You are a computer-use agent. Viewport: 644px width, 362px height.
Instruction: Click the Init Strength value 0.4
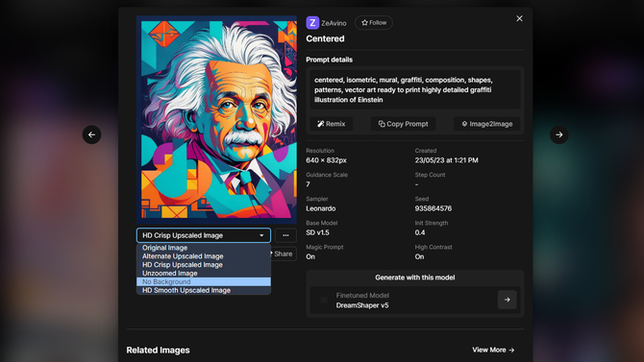point(420,232)
